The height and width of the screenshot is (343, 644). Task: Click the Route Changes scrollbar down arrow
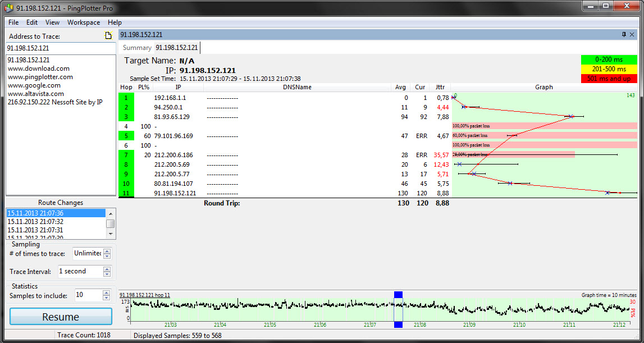coord(110,234)
